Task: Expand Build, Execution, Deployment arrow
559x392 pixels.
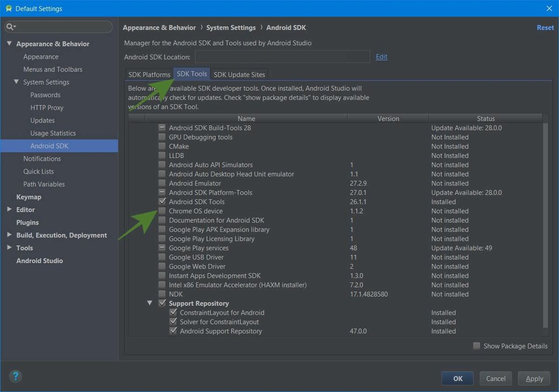Action: [9, 235]
